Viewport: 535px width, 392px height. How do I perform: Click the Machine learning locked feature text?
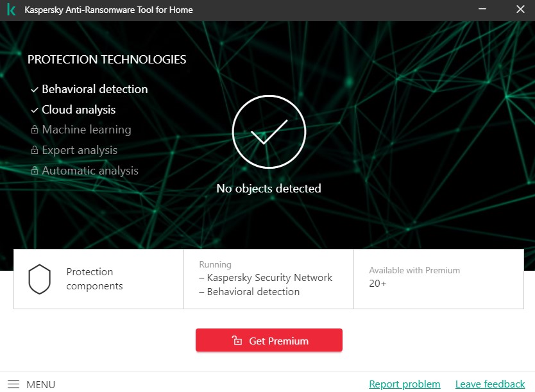pos(87,130)
